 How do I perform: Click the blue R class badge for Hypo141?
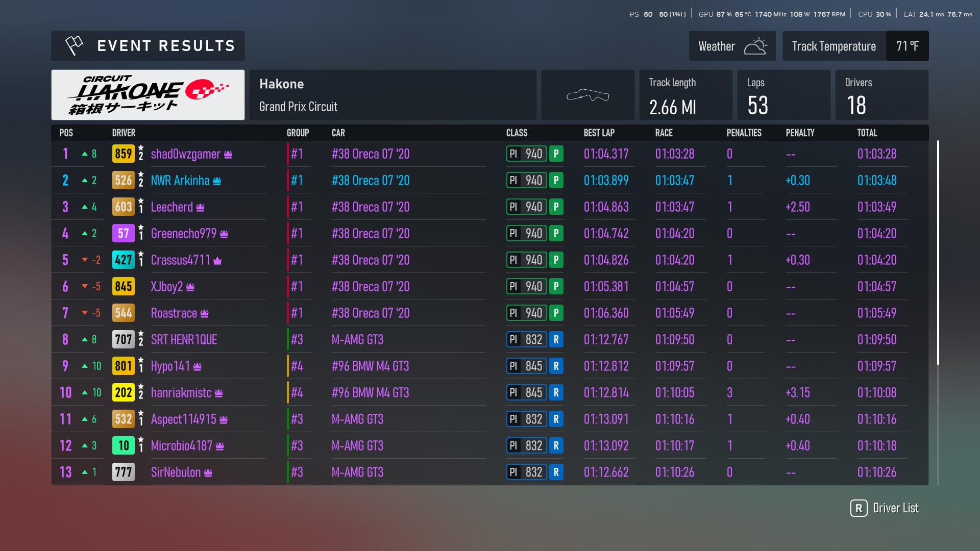(x=556, y=366)
